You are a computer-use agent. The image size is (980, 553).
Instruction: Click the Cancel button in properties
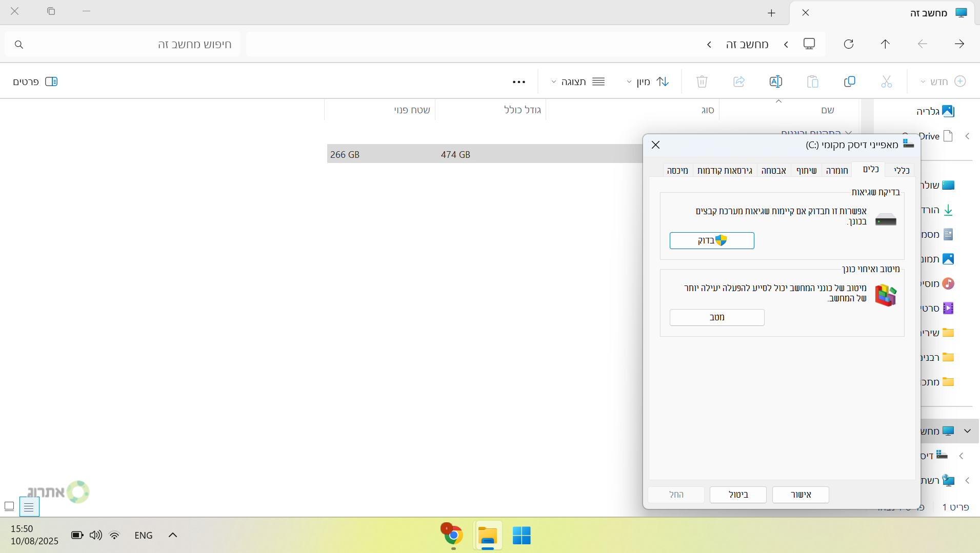[738, 495]
